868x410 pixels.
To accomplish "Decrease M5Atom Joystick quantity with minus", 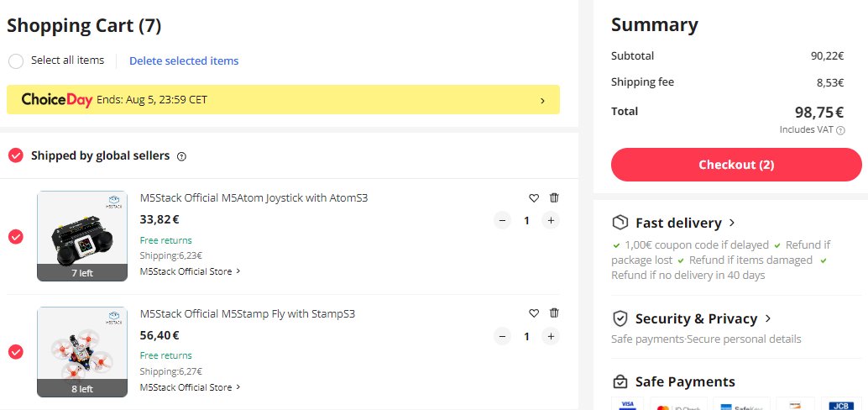I will click(502, 220).
